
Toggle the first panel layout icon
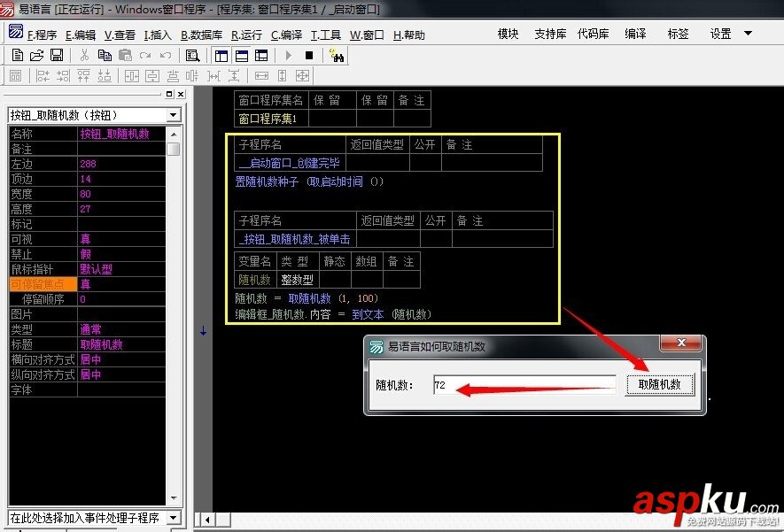click(x=221, y=56)
